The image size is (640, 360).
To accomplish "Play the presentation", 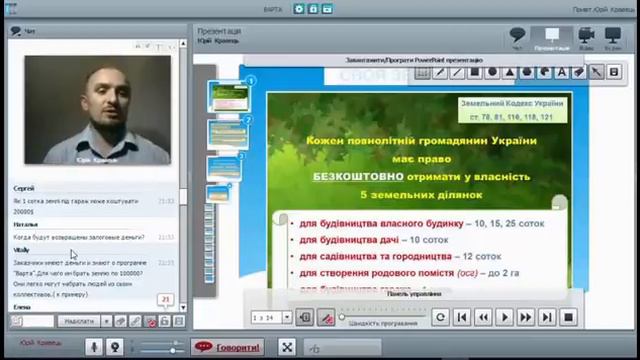I will point(504,317).
